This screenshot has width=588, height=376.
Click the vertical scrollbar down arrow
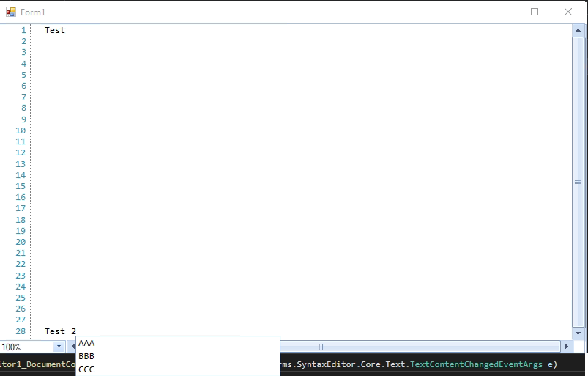[578, 333]
